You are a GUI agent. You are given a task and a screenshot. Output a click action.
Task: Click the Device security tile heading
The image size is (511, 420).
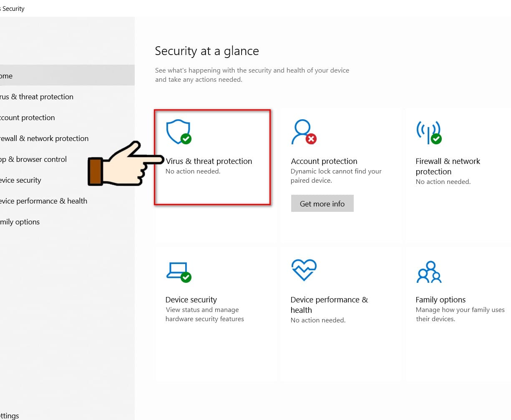click(191, 300)
